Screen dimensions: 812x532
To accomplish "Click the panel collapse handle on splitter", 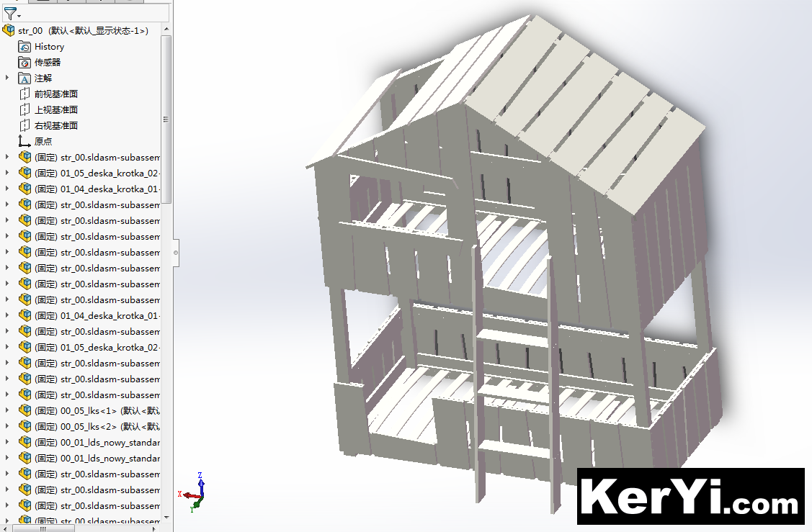I will click(176, 253).
